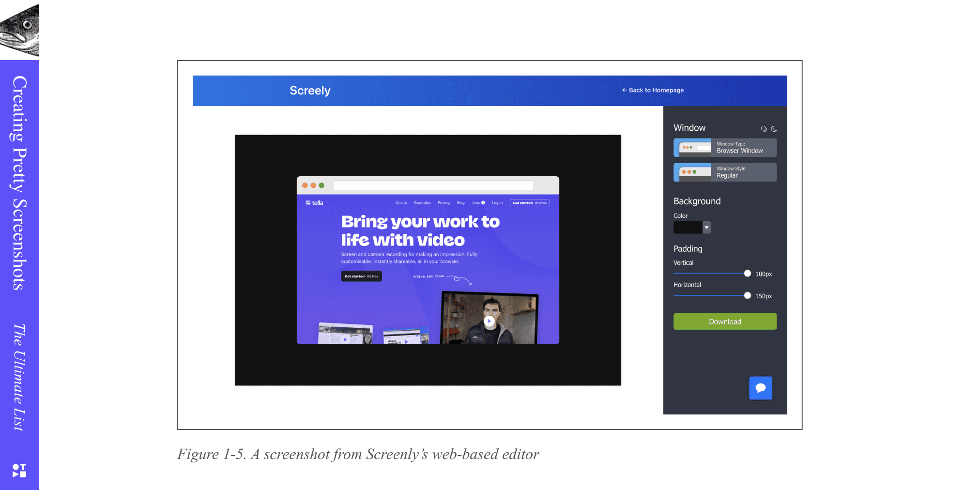Click the address bar in the browser mockup
Viewport: 980px width, 490px height.
click(x=433, y=185)
